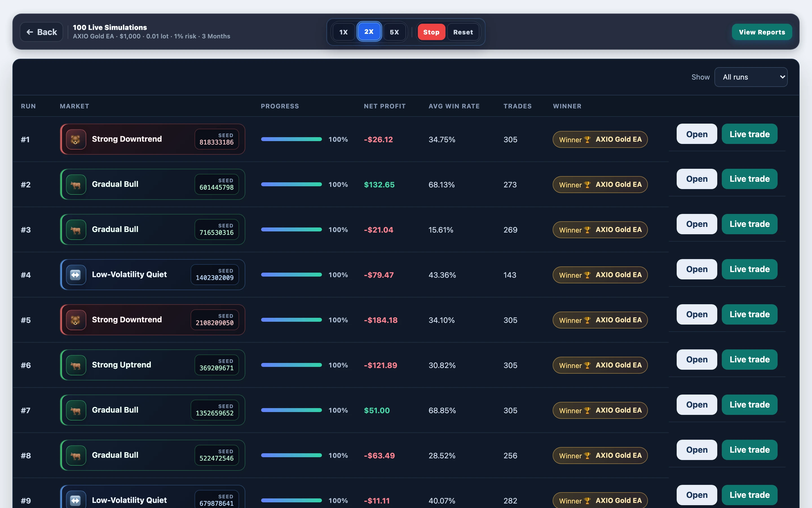Start Live trade for run #2
This screenshot has width=812, height=508.
coord(749,179)
